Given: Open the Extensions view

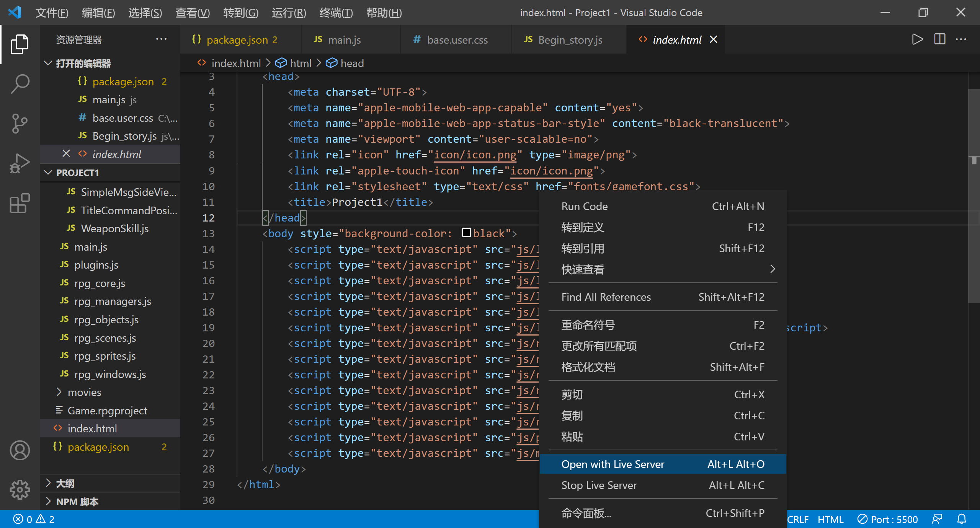Looking at the screenshot, I should (20, 203).
